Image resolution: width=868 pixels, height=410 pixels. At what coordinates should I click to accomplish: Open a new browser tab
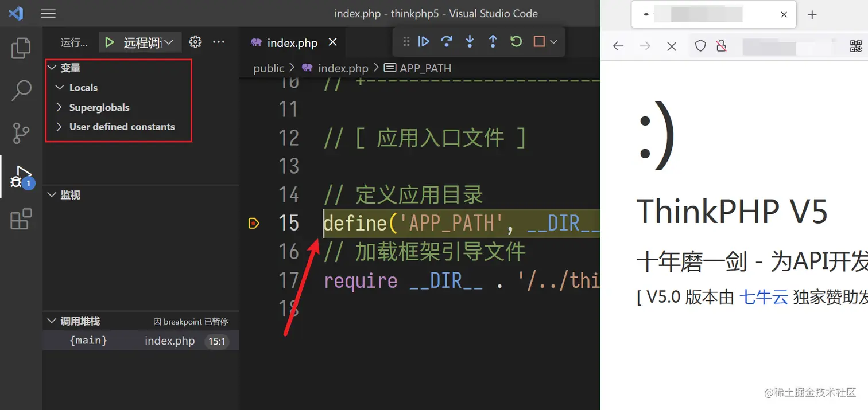[812, 15]
